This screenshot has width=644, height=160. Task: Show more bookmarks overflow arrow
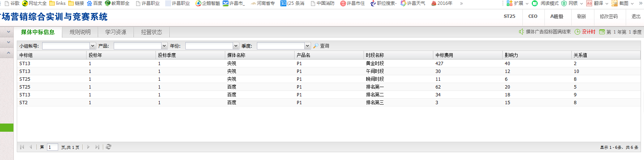pos(461,3)
